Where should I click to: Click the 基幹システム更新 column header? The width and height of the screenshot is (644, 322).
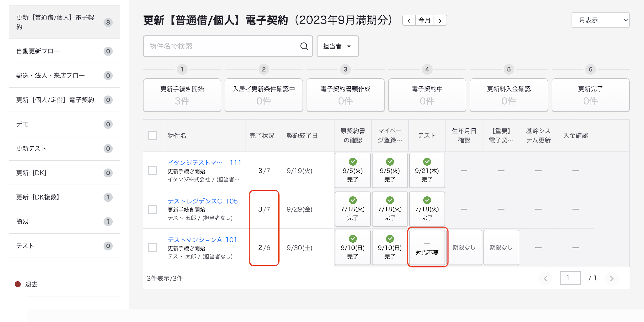(x=538, y=136)
